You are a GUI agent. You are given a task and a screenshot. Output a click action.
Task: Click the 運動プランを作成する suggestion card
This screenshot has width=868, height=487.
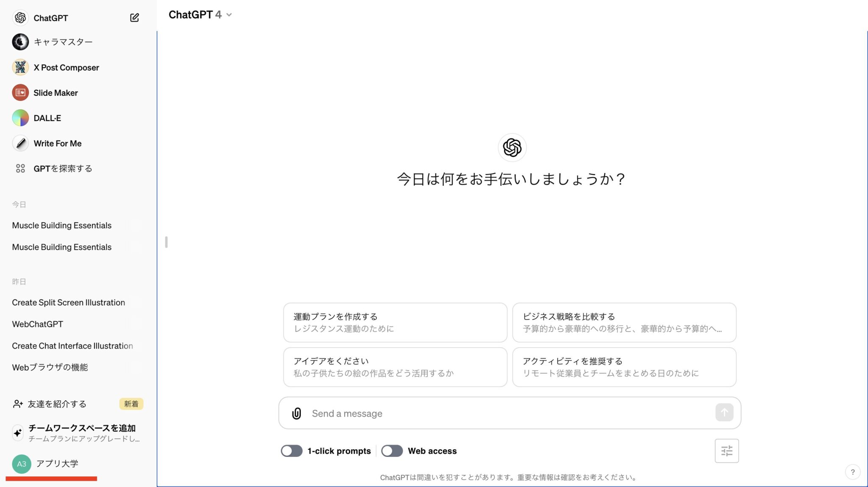pyautogui.click(x=395, y=322)
